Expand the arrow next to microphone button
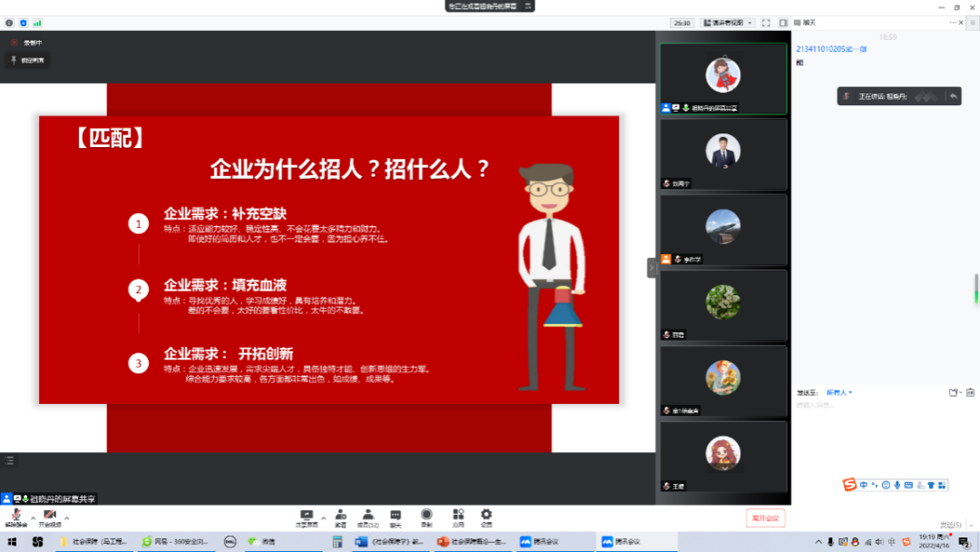 (x=32, y=517)
